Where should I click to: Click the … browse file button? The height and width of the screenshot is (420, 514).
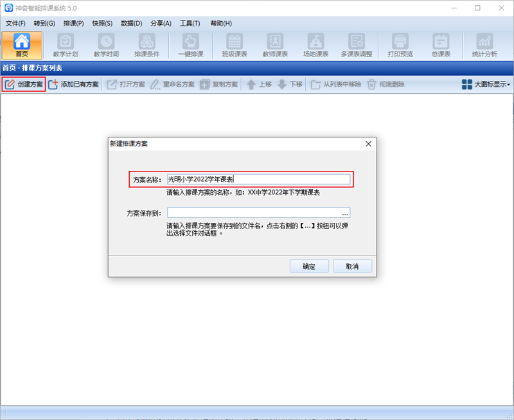tap(345, 213)
